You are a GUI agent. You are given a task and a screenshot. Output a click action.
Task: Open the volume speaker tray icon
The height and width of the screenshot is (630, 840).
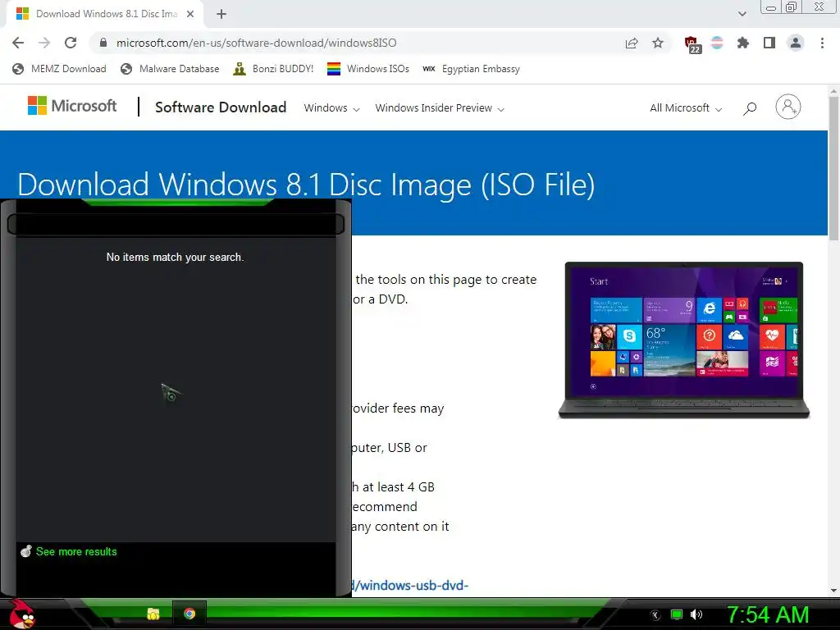(x=696, y=614)
